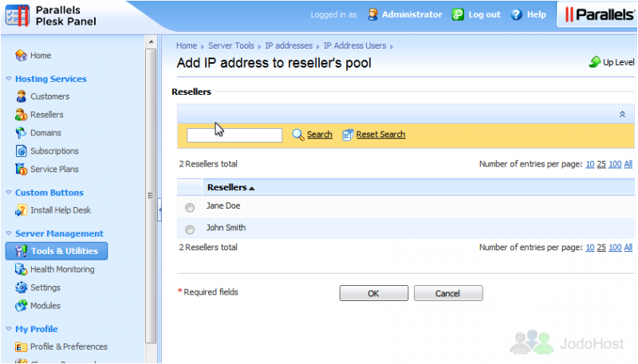
Task: Click the Resellers icon in the sidebar
Action: pos(22,115)
